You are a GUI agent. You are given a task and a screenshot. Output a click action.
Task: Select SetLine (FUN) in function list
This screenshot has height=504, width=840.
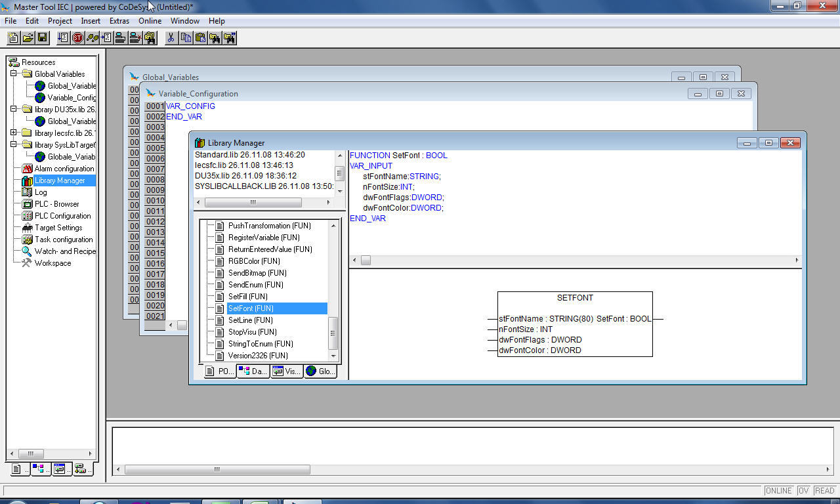click(x=250, y=320)
